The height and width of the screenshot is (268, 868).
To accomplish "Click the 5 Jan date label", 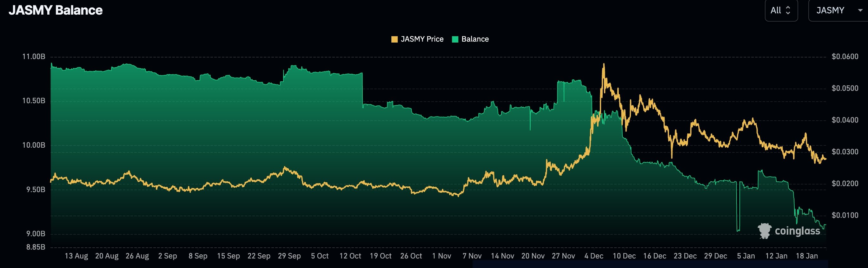I will pos(746,256).
